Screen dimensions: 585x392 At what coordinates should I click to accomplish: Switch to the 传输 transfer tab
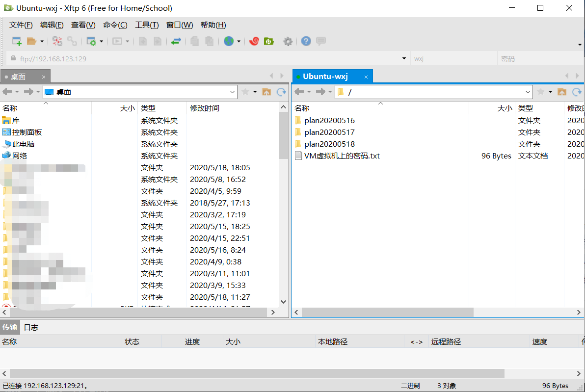tap(10, 327)
